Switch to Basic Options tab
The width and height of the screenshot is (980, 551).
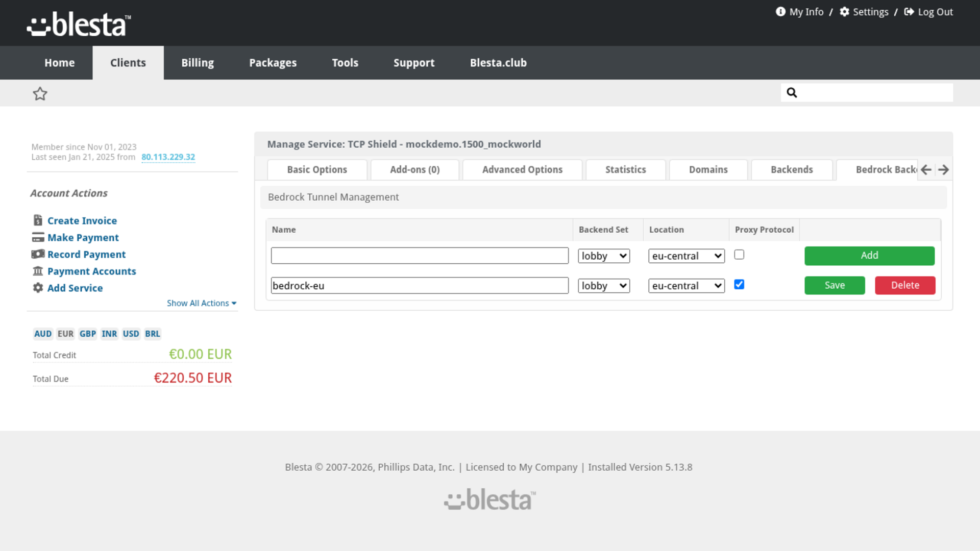coord(317,170)
